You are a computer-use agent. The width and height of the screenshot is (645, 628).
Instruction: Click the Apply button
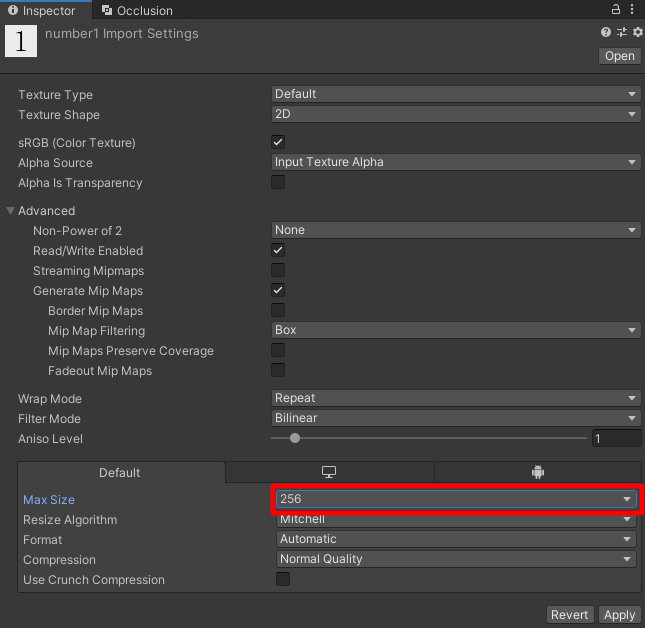click(x=619, y=615)
